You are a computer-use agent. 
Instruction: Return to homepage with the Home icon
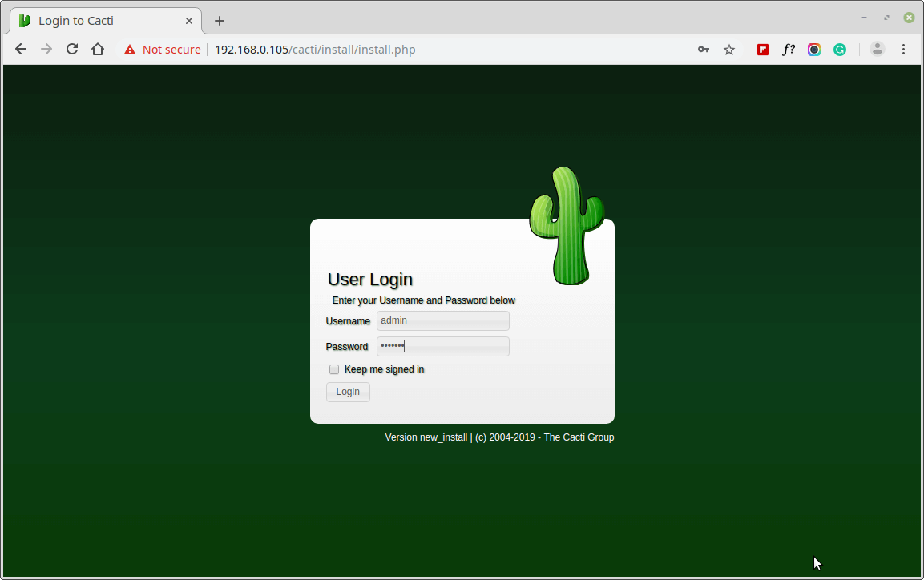(98, 49)
